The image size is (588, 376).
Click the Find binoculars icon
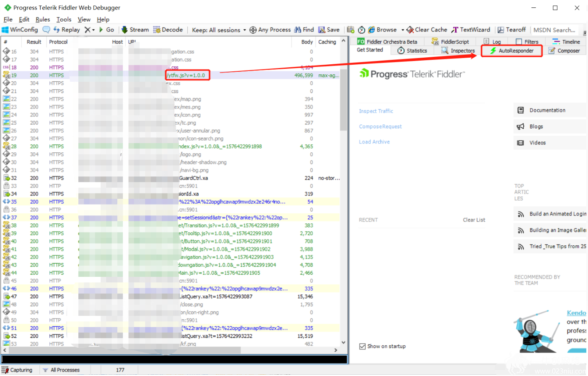[x=298, y=30]
